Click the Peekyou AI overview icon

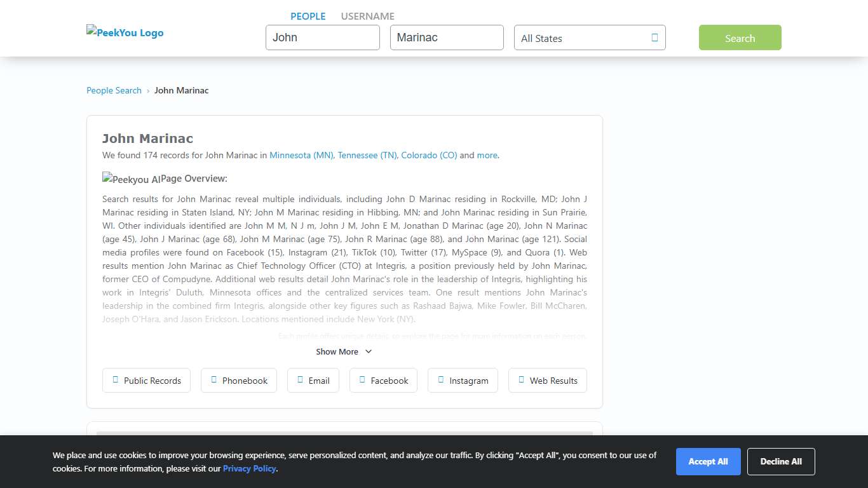tap(131, 179)
